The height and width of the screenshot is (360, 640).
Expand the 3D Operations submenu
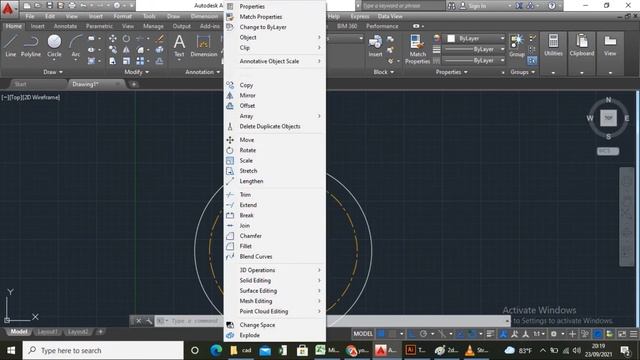(275, 270)
